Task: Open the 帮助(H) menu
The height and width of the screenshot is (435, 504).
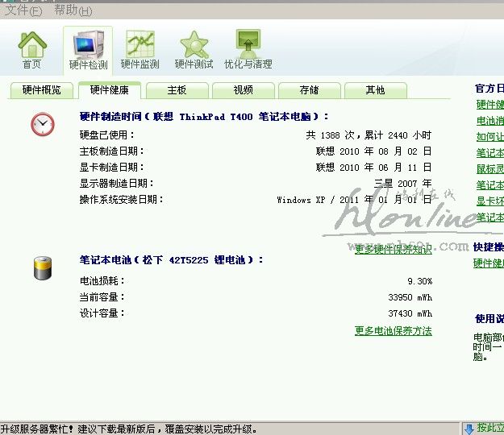Action: (73, 11)
